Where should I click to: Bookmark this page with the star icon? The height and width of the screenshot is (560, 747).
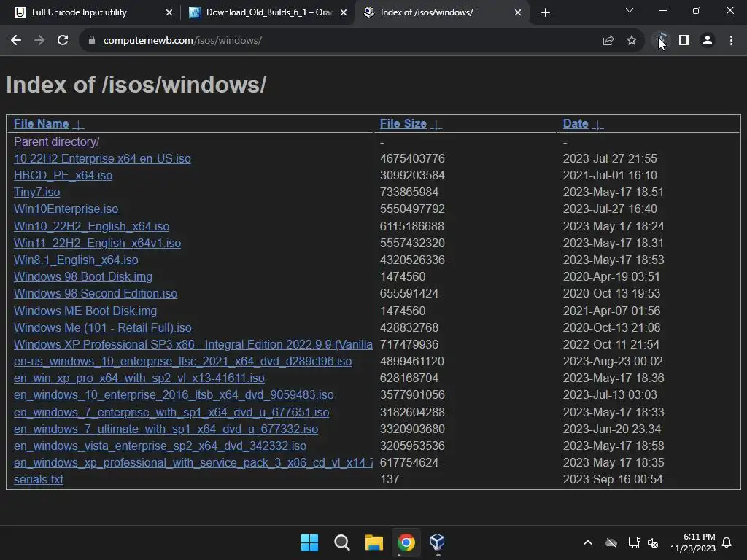click(631, 41)
